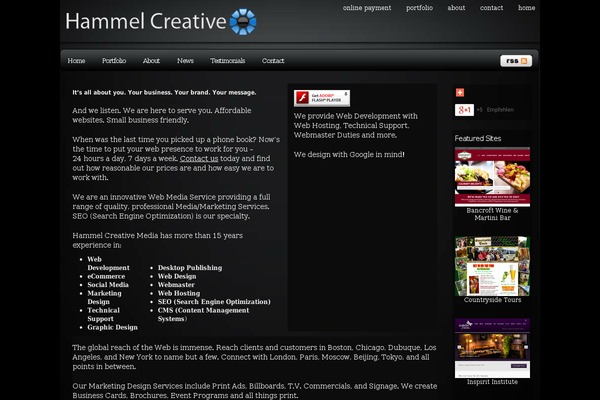
Task: Click the Web Development list item
Action: [108, 263]
